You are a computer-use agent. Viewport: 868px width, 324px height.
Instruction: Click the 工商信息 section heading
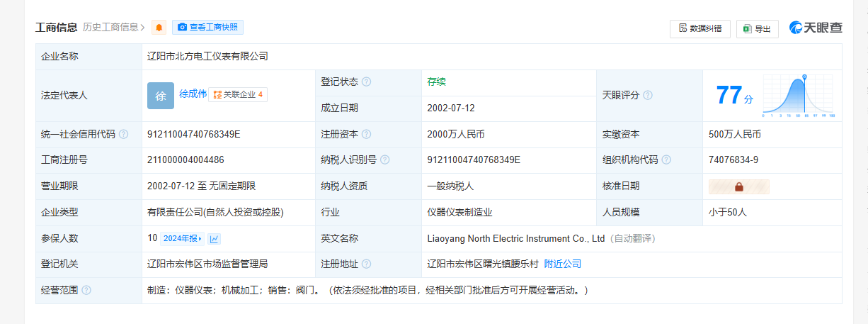coord(57,28)
